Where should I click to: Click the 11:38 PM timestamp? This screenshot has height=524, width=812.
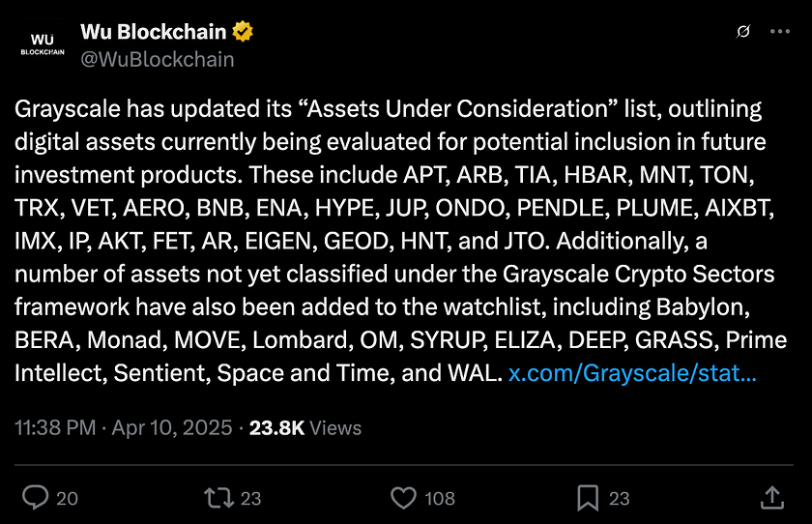(x=55, y=427)
